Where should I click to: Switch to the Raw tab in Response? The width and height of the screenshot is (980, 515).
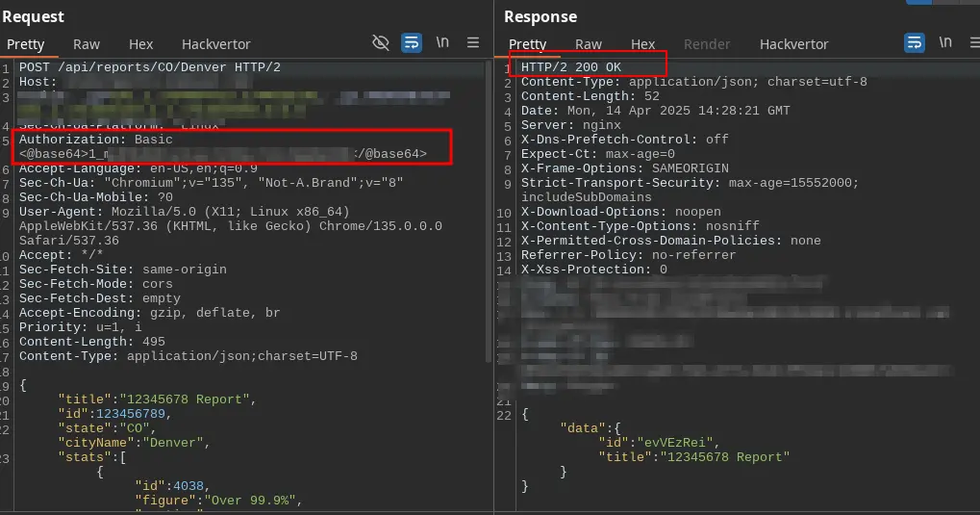coord(589,44)
